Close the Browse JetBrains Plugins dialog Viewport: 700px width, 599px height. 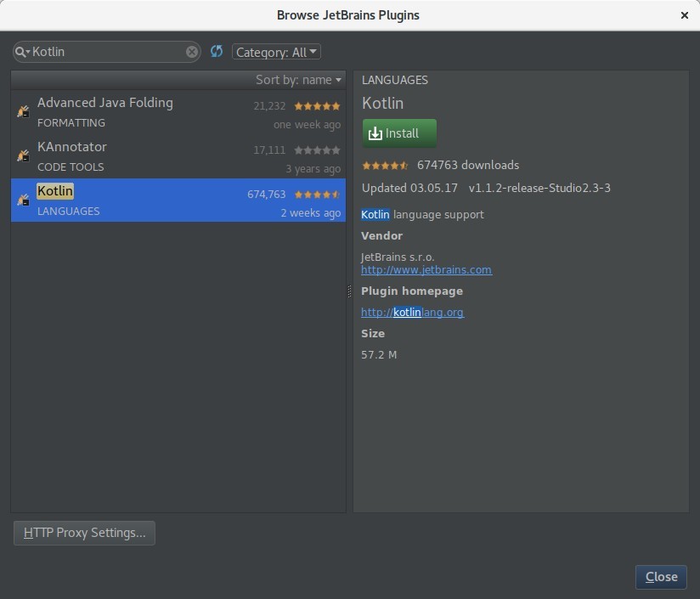pos(660,577)
